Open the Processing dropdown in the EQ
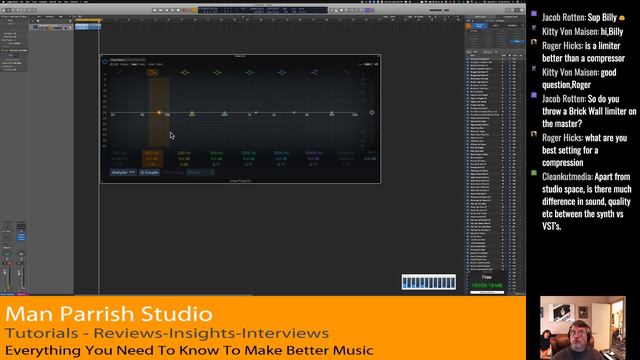 point(200,173)
